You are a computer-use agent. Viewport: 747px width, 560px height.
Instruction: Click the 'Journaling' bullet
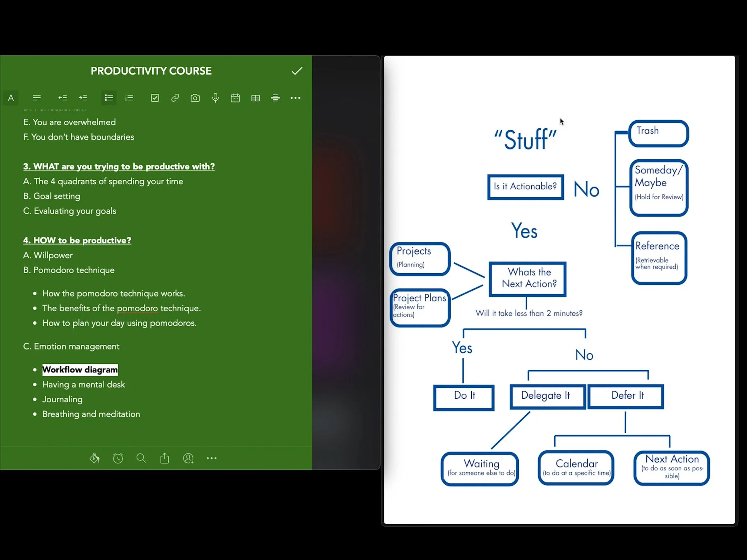point(62,399)
